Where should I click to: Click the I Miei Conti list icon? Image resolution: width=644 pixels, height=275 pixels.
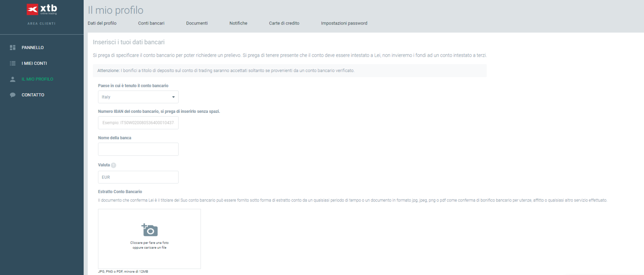coord(13,64)
